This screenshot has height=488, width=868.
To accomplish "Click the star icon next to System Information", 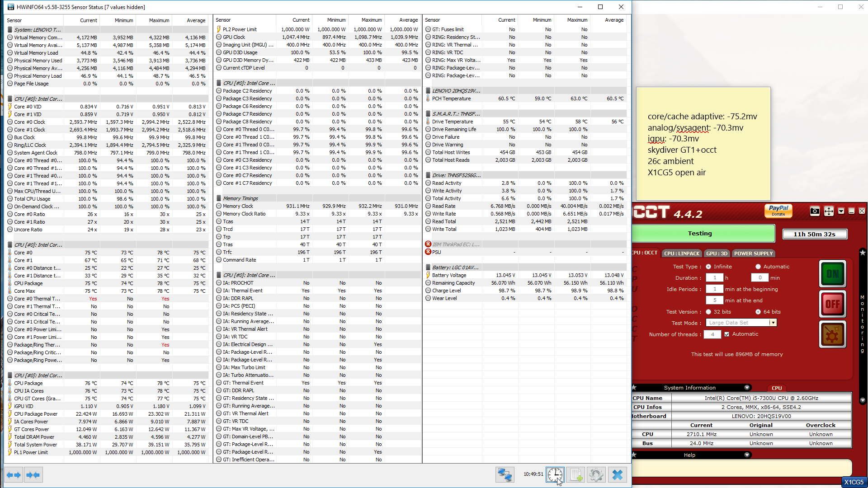I will [634, 388].
